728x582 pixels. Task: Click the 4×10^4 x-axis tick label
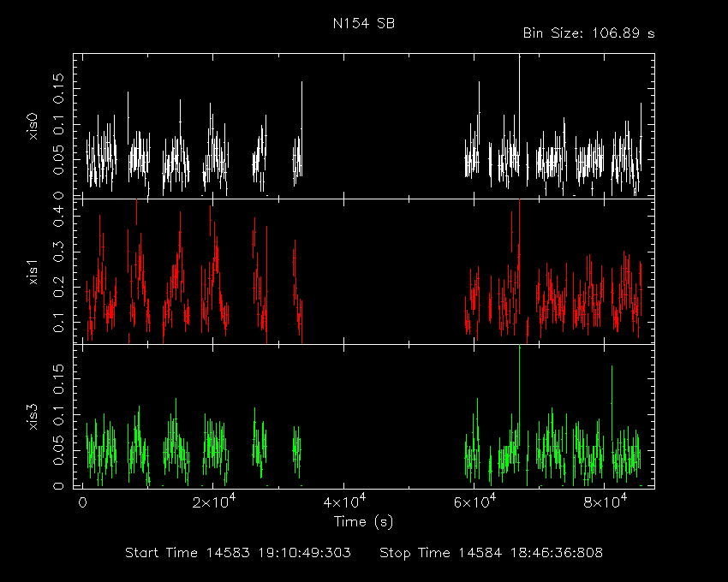[344, 502]
